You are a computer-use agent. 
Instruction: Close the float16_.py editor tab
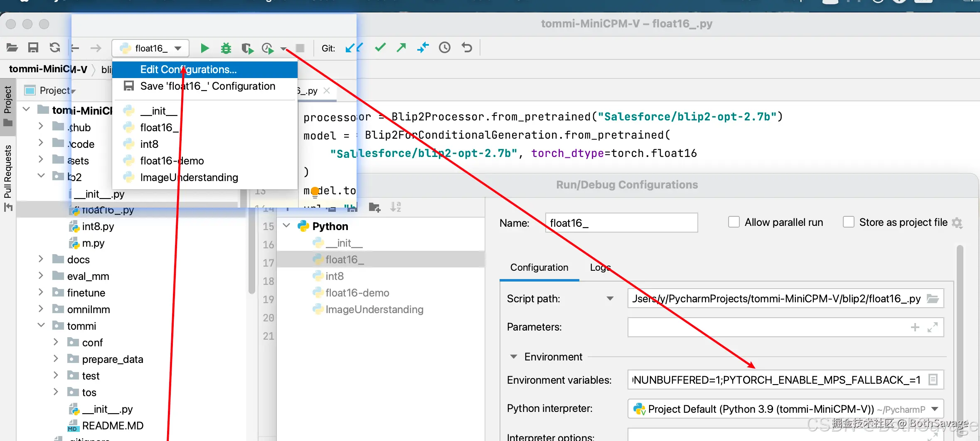[x=327, y=91]
